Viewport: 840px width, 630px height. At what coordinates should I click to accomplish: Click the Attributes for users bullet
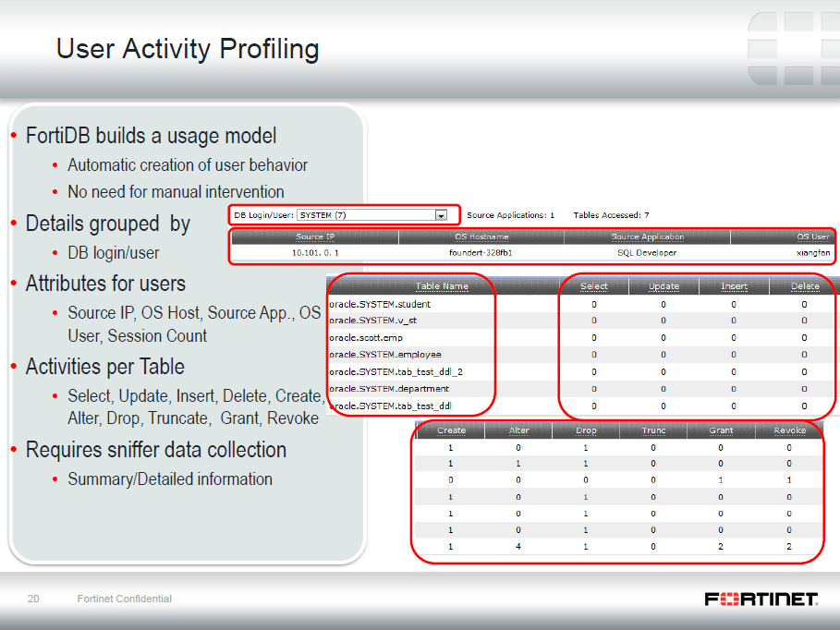tap(105, 284)
